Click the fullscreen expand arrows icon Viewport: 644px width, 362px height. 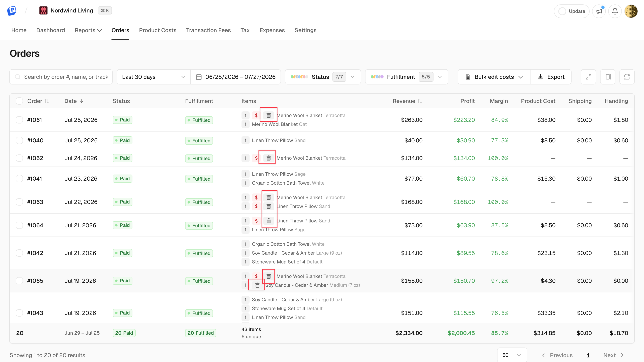click(588, 77)
